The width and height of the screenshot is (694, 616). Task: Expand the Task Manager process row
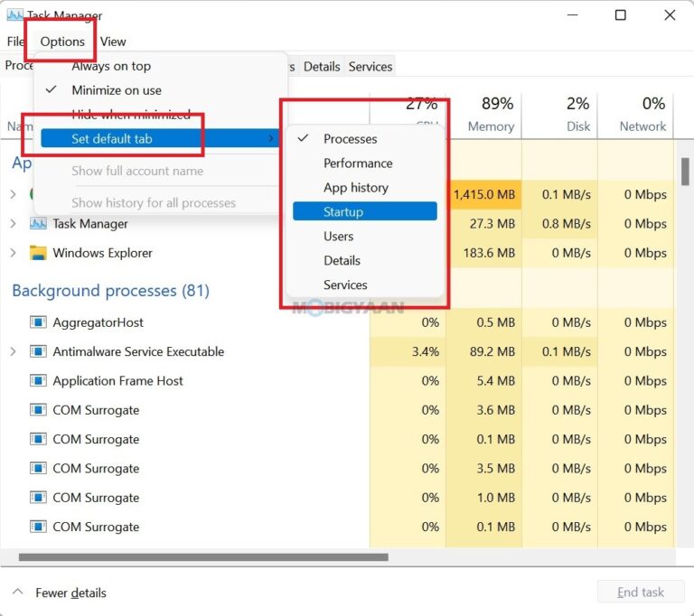click(14, 224)
